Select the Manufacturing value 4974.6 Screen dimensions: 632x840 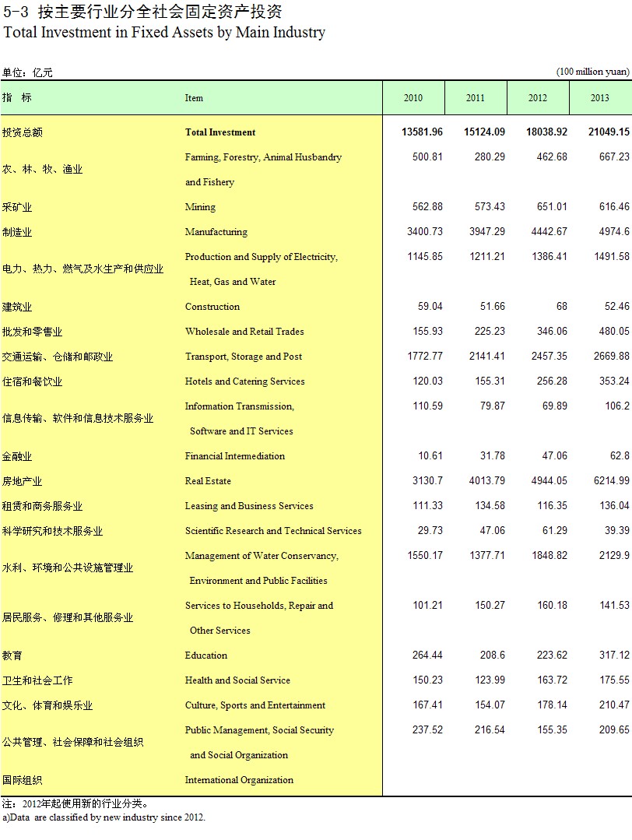(x=612, y=231)
